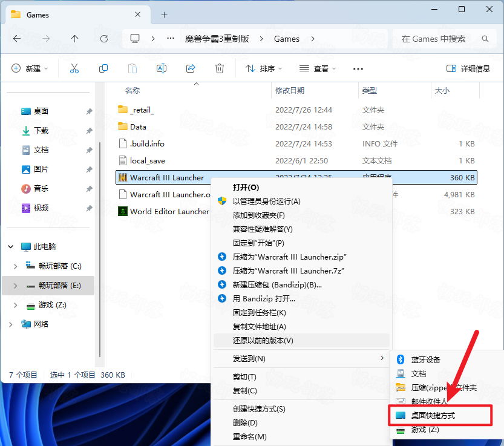
Task: Open a new tab with plus button
Action: click(x=164, y=15)
